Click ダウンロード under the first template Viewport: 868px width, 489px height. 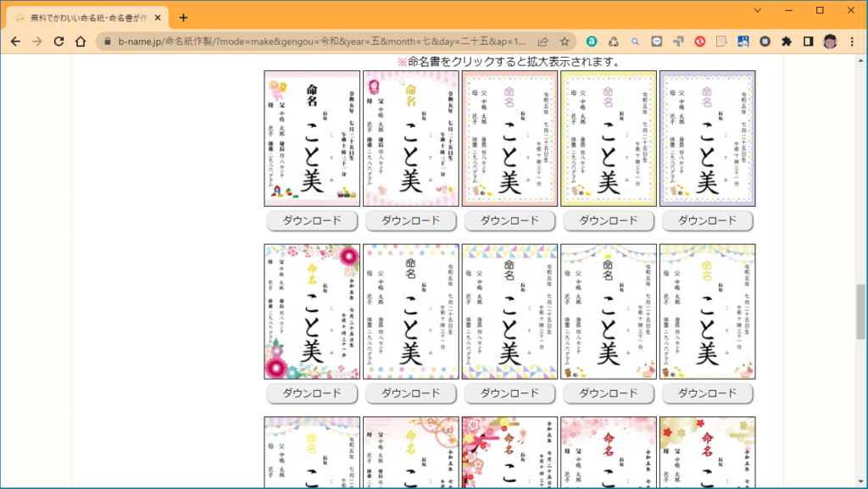pyautogui.click(x=311, y=220)
